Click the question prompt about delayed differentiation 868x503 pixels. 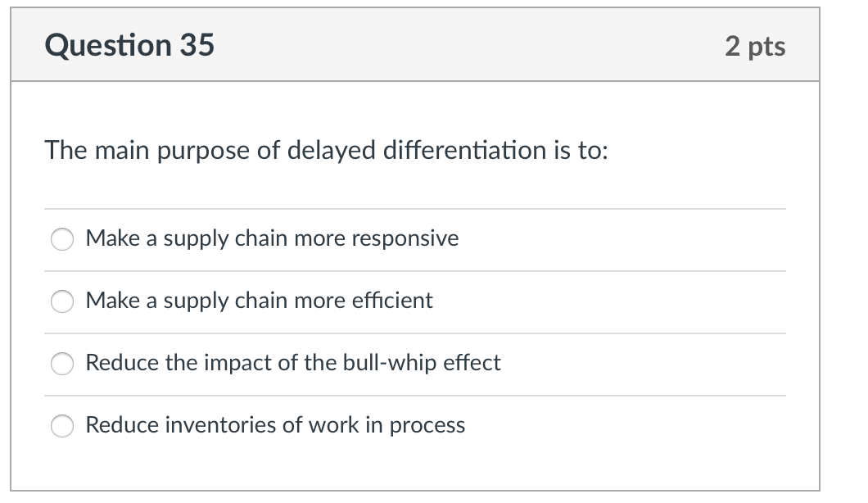point(326,150)
